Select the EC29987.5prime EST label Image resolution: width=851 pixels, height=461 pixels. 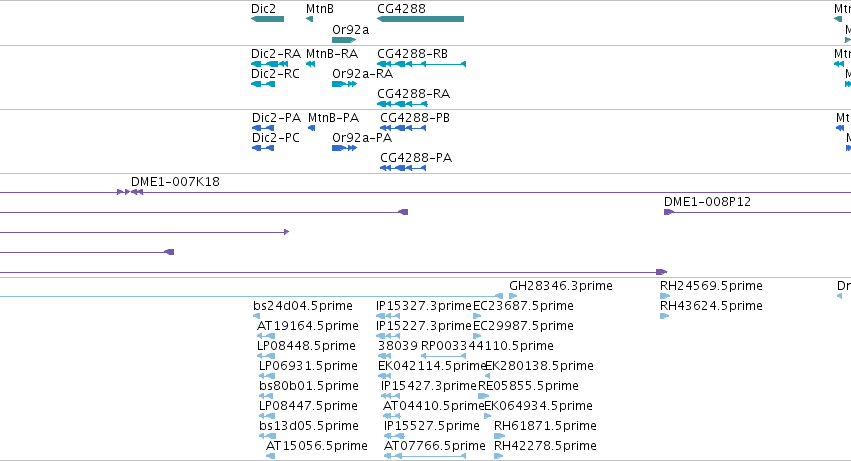click(523, 326)
